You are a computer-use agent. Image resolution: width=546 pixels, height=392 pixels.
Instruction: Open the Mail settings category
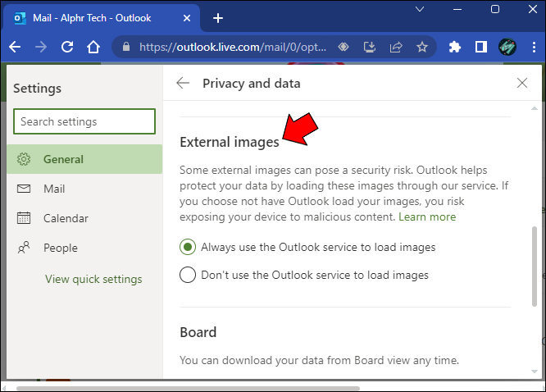(x=54, y=189)
